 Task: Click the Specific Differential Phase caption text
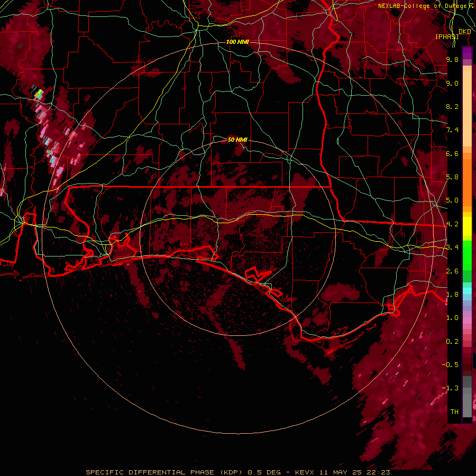pos(237,472)
